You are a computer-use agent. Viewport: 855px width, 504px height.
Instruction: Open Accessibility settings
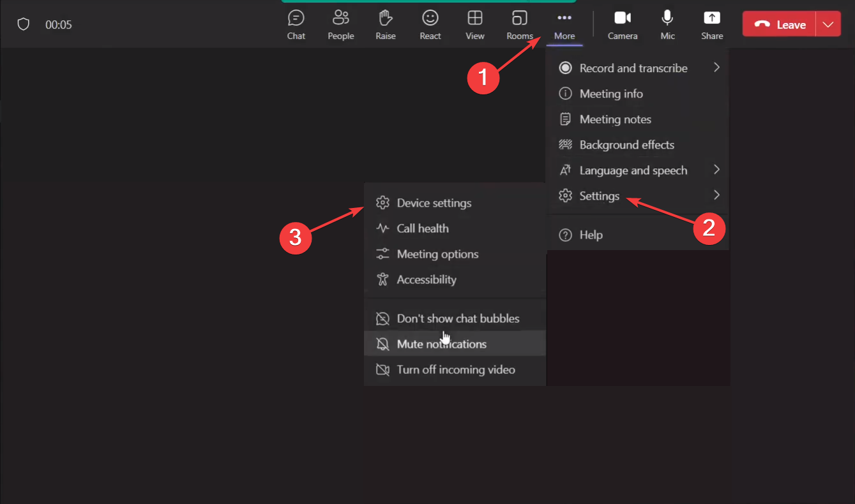[x=455, y=279]
